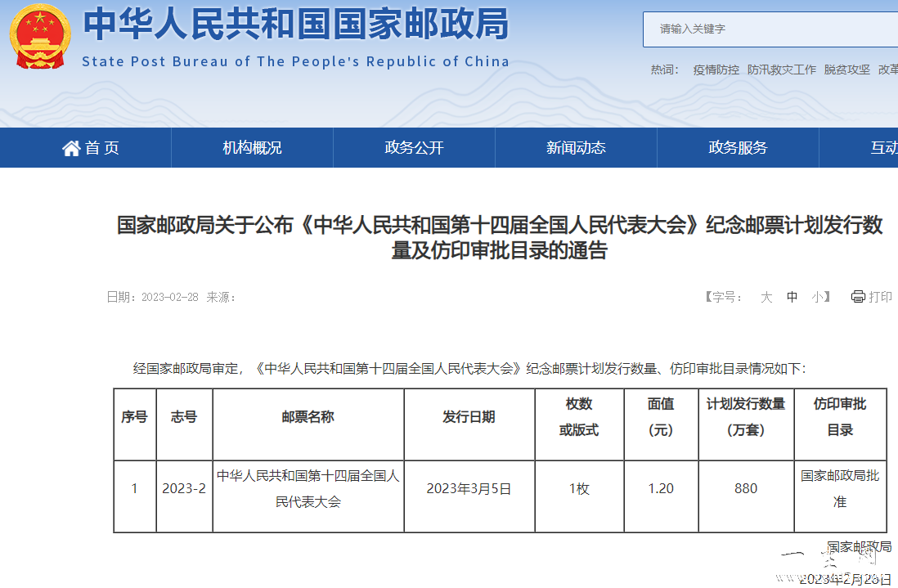Click the 脱贫攻坚 hot word link
This screenshot has height=588, width=898.
coord(847,70)
